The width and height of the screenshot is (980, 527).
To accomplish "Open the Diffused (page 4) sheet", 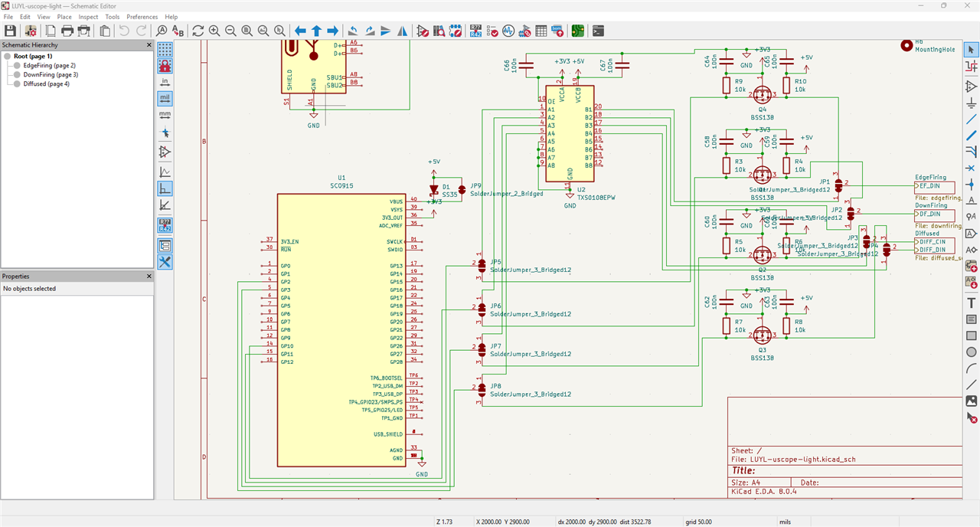I will (x=46, y=84).
